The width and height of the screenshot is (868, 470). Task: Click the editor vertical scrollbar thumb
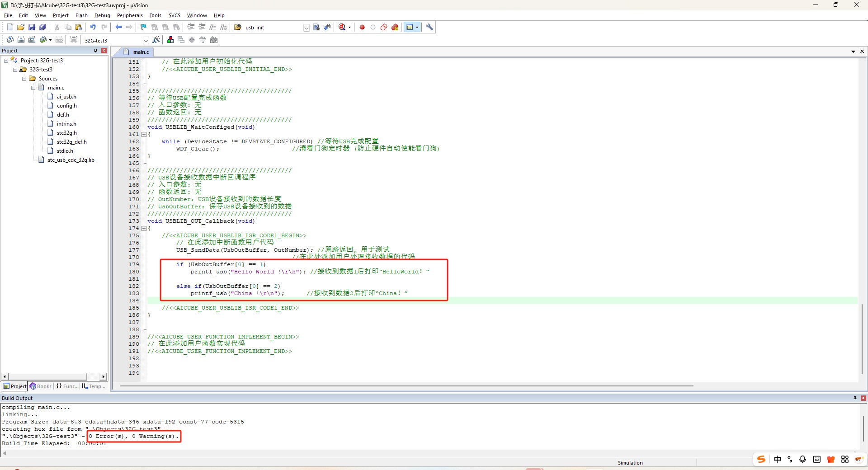click(862, 339)
